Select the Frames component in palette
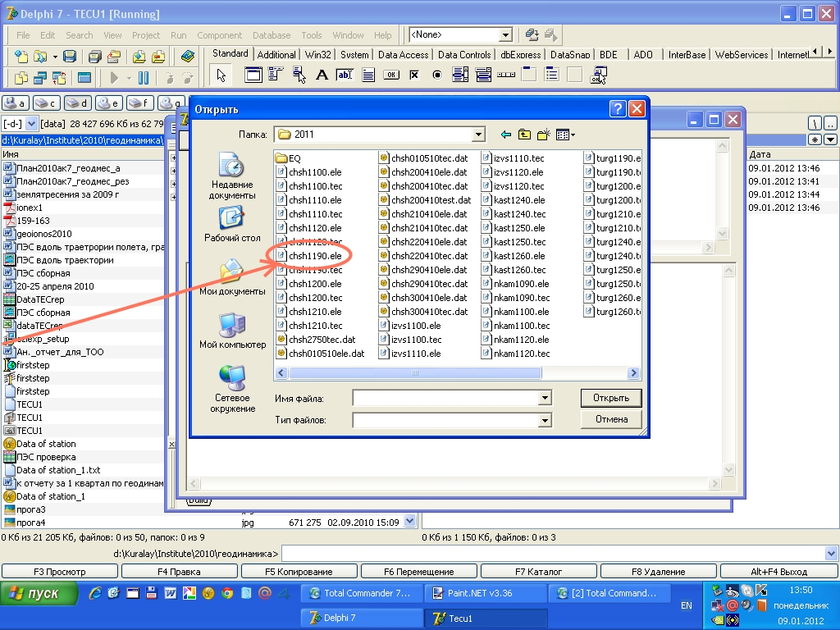The height and width of the screenshot is (630, 840). click(253, 75)
